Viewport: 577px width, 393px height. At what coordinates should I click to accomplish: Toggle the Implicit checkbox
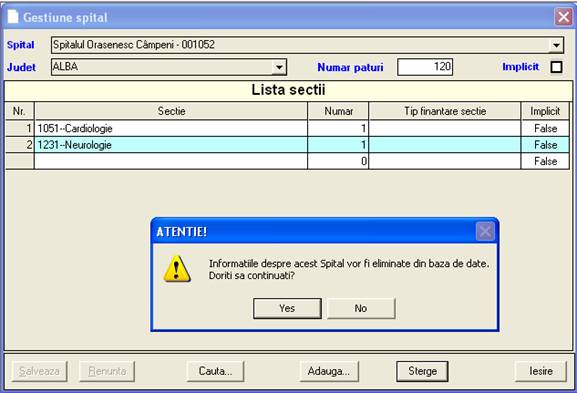pyautogui.click(x=556, y=67)
